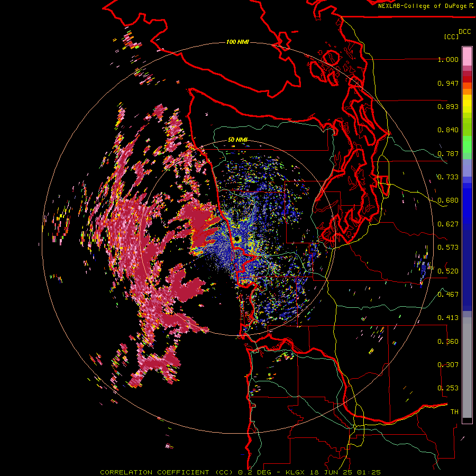Click the 0.680 scale value

click(448, 200)
